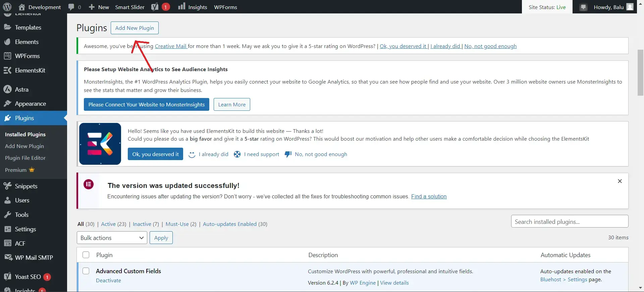Click the Templates folder icon
644x292 pixels.
click(8, 27)
